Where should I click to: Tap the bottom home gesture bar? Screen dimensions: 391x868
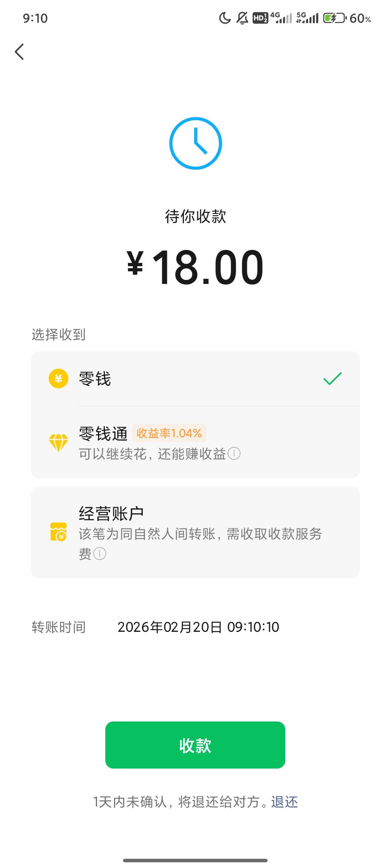[x=195, y=860]
